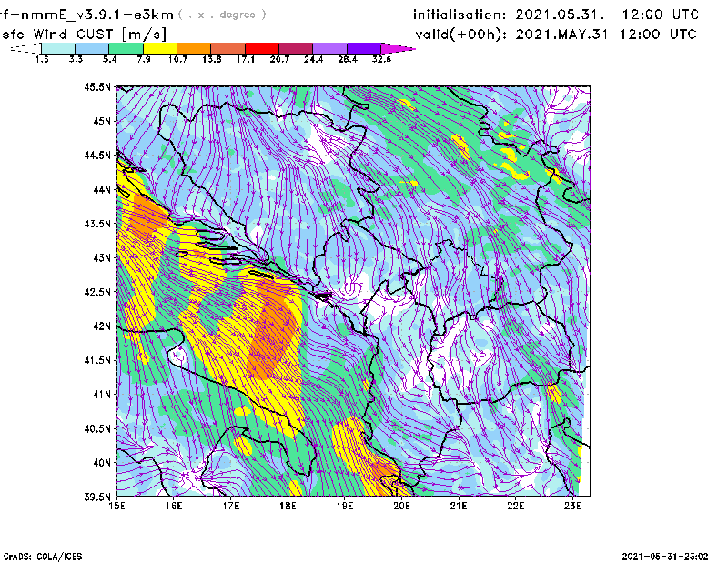Click the green 5.4–7.9 legend swatch

[x=126, y=48]
